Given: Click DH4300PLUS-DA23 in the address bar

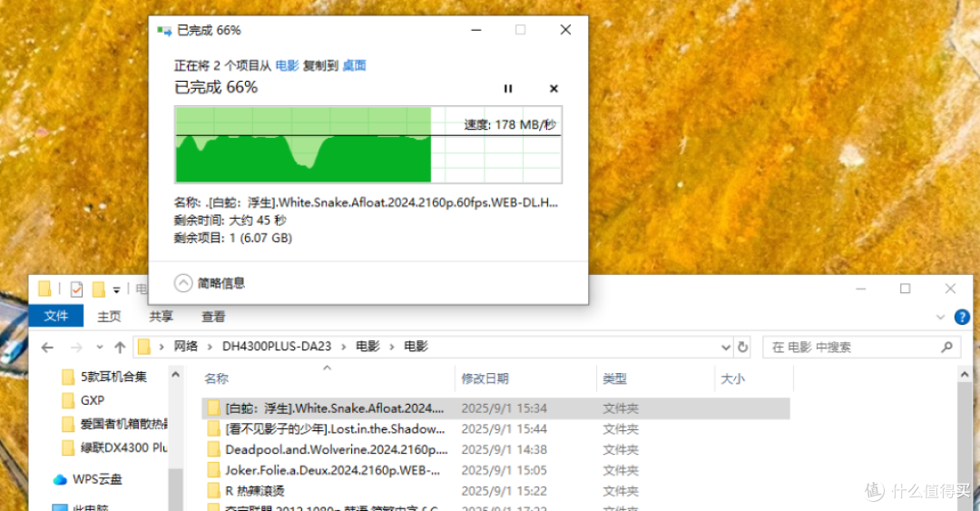Looking at the screenshot, I should pyautogui.click(x=277, y=347).
